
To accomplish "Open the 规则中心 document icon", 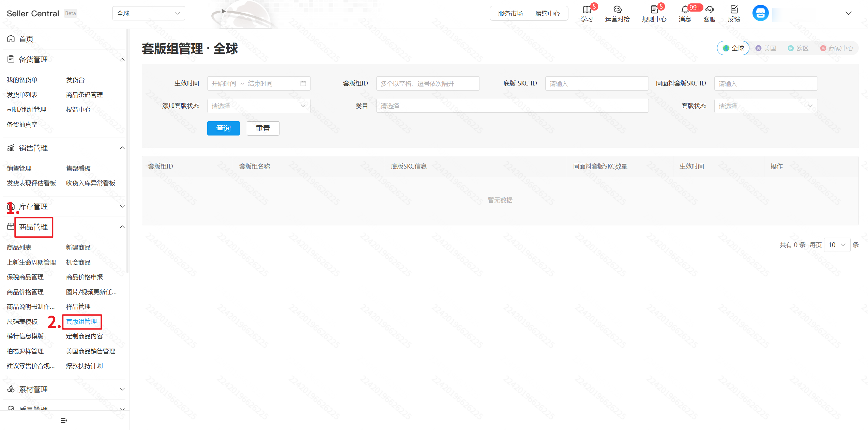I will (654, 10).
